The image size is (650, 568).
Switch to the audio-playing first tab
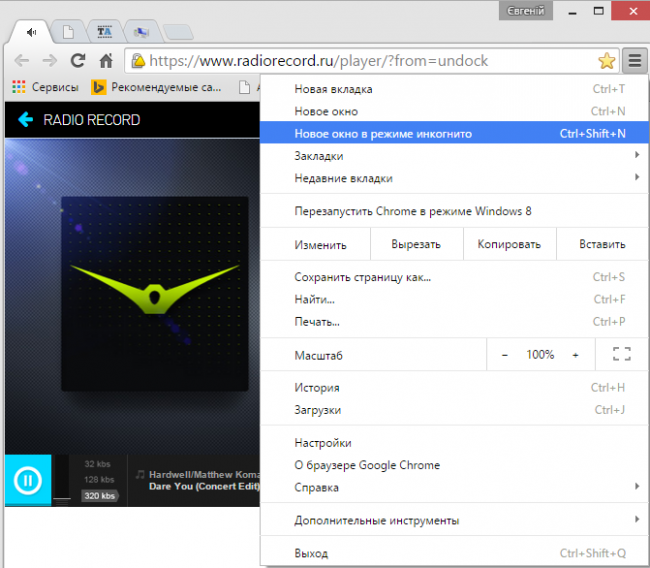pos(32,32)
